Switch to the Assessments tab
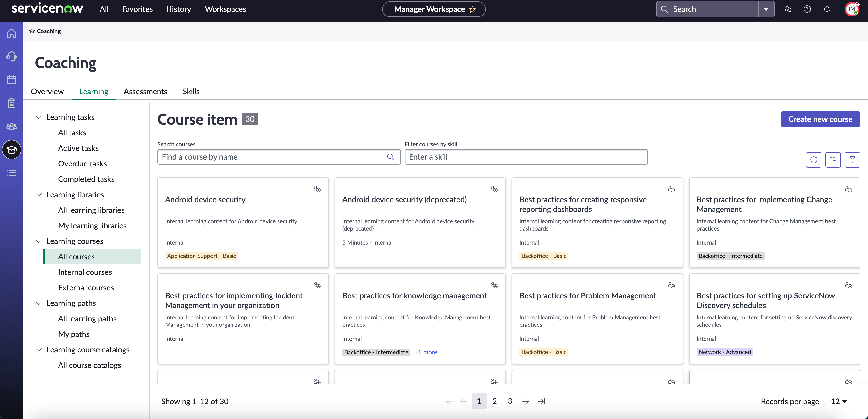Screen dimensions: 868x419 [145, 91]
